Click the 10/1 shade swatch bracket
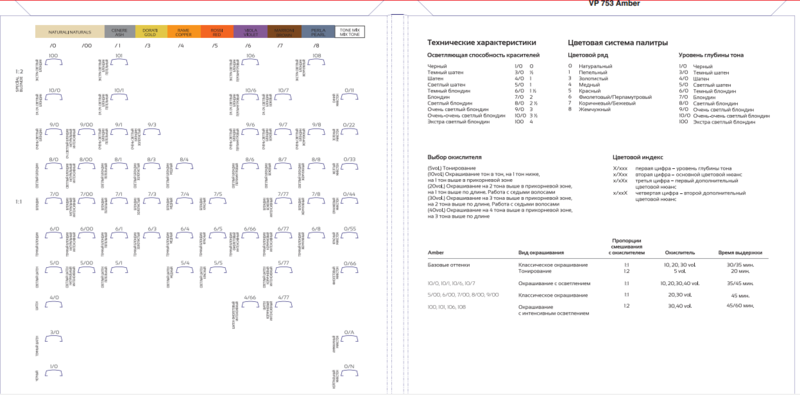The image size is (800, 395). pyautogui.click(x=119, y=97)
